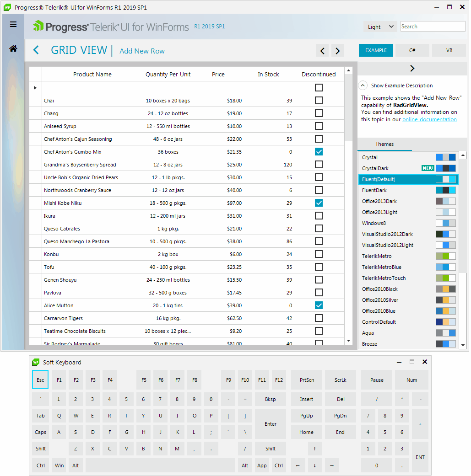Click the Esc key on Soft Keyboard
Image resolution: width=471 pixels, height=476 pixels.
click(x=40, y=380)
